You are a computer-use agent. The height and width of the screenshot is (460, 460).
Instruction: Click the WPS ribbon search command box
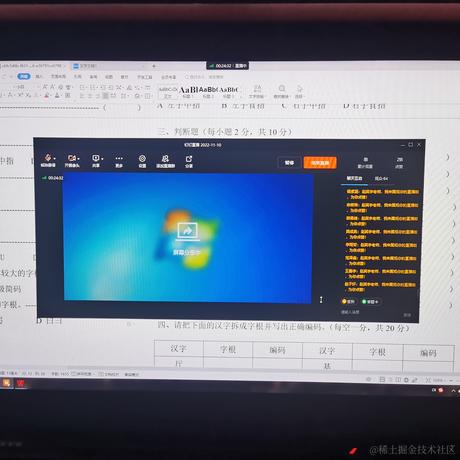204,77
